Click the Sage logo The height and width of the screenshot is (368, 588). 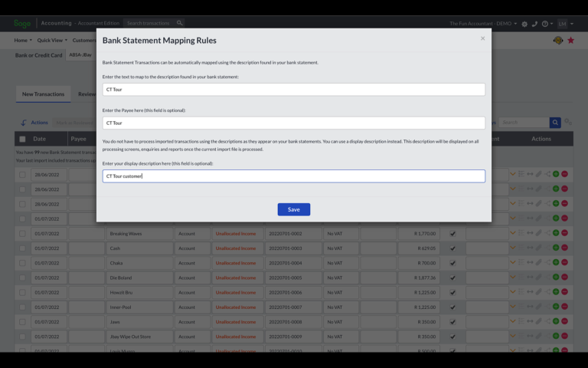[x=22, y=24]
